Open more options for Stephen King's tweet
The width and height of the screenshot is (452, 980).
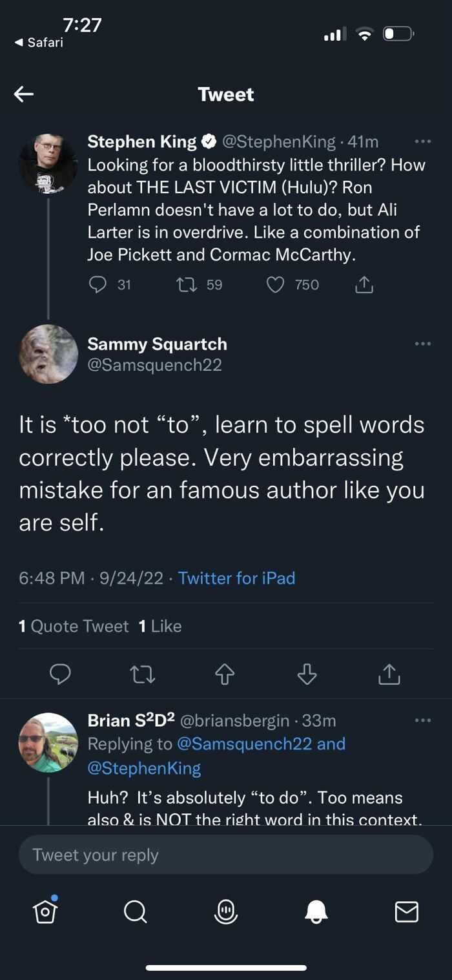422,141
